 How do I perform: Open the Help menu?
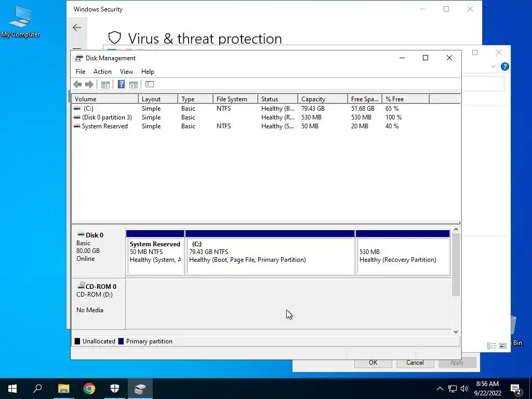[x=148, y=72]
